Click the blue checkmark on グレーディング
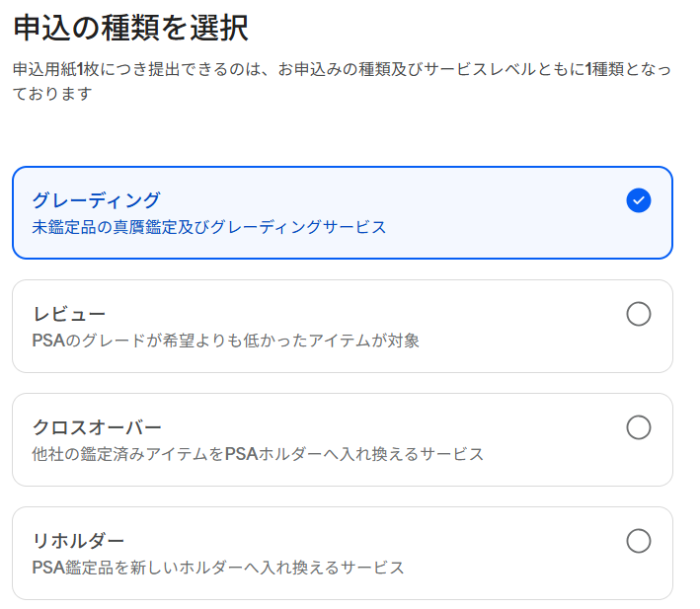 [x=639, y=200]
